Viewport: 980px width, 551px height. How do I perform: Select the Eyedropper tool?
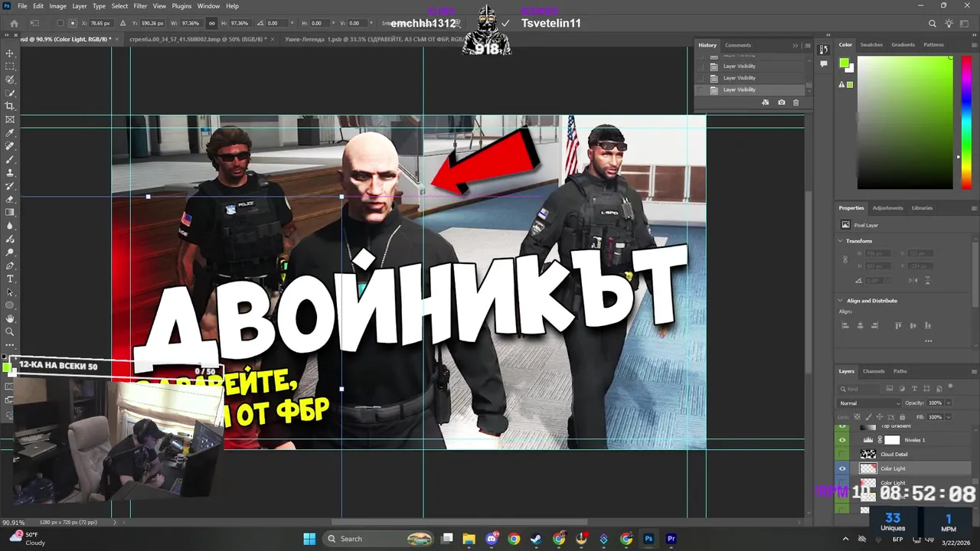click(10, 133)
